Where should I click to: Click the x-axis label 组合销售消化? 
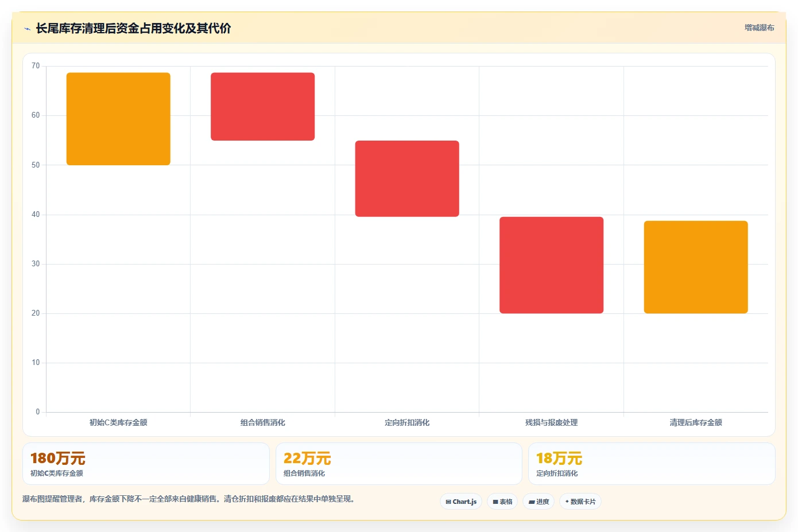click(262, 422)
